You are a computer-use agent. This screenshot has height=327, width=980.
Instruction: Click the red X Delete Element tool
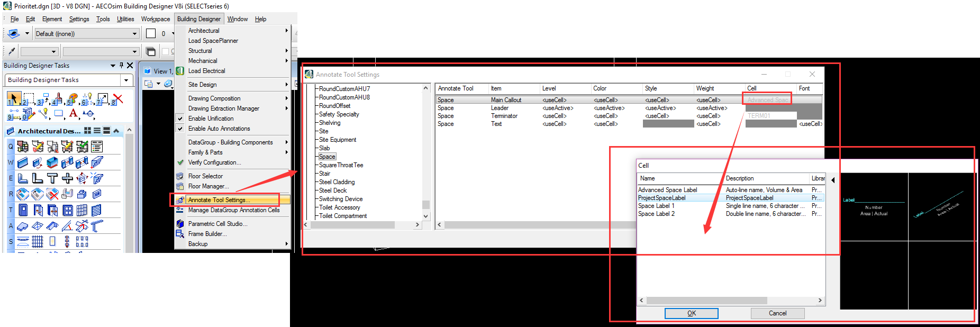[x=118, y=98]
